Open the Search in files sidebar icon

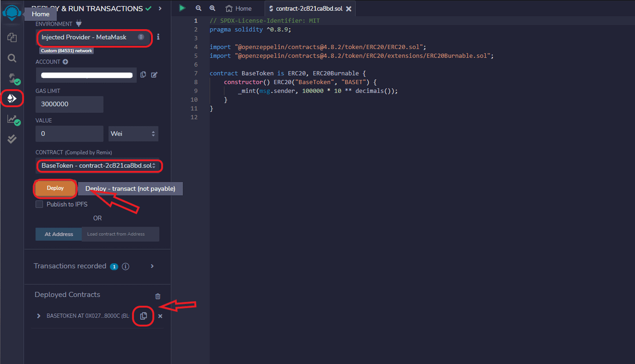pos(12,58)
